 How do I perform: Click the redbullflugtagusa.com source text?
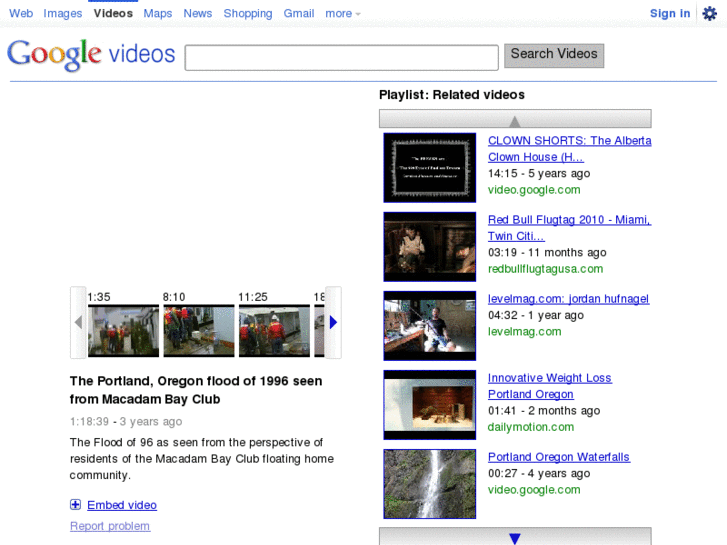(545, 269)
